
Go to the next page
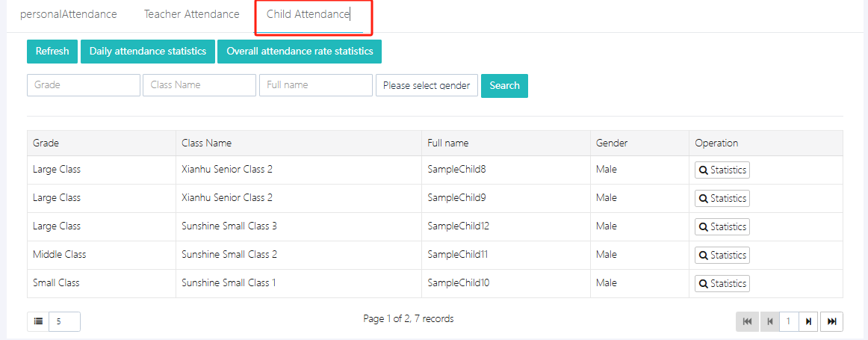pyautogui.click(x=808, y=321)
